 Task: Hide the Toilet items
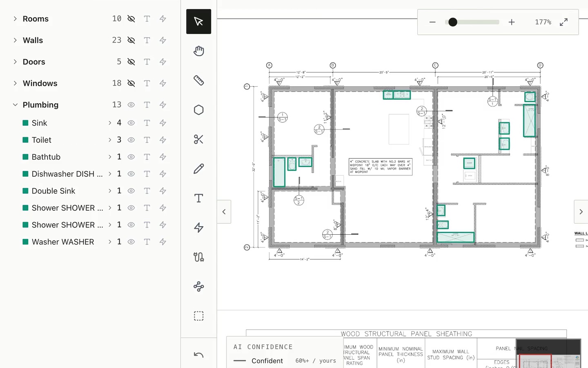131,140
